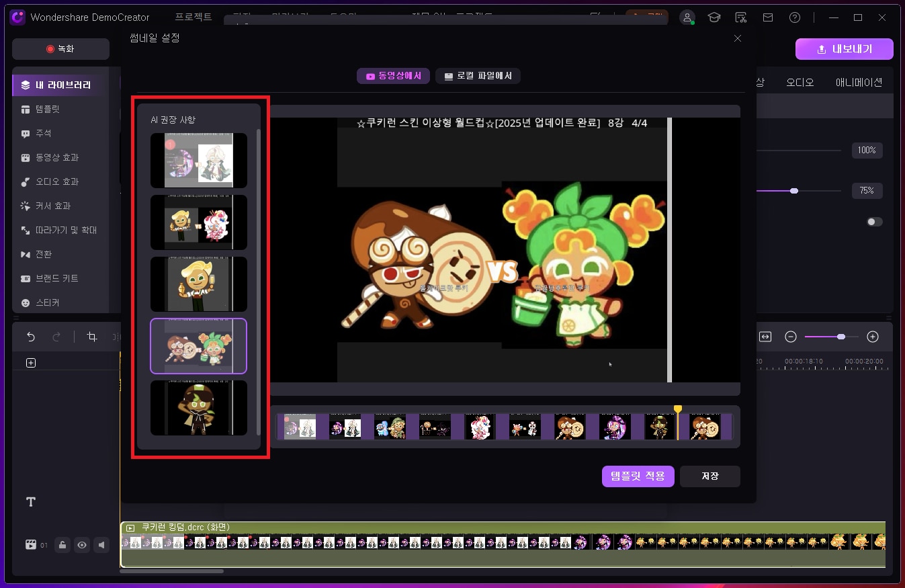Image resolution: width=905 pixels, height=588 pixels.
Task: Choose AI thumbnail with dark caped cookie
Action: (199, 408)
